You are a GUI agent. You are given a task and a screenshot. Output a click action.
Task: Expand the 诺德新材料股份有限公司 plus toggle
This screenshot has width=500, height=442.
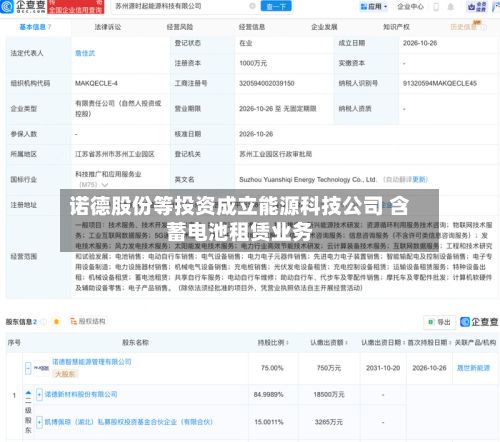[39, 395]
